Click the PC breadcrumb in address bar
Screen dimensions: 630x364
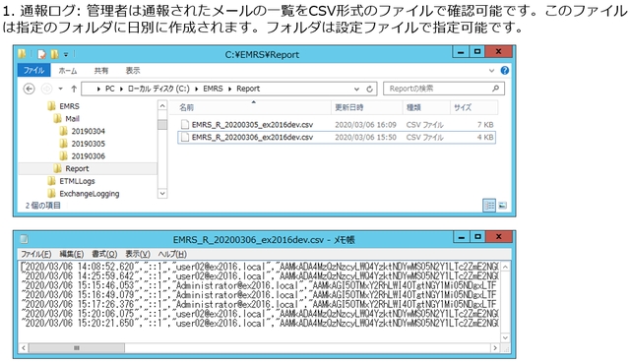[x=110, y=89]
